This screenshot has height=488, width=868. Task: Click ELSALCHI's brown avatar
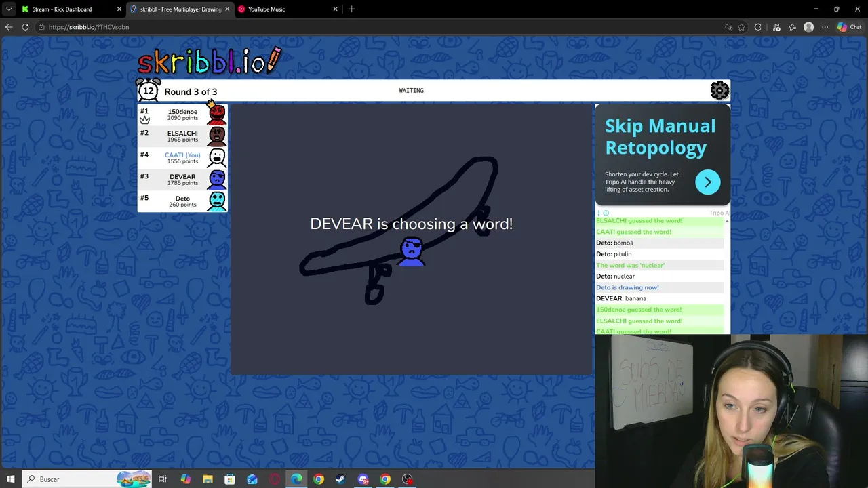tap(216, 136)
